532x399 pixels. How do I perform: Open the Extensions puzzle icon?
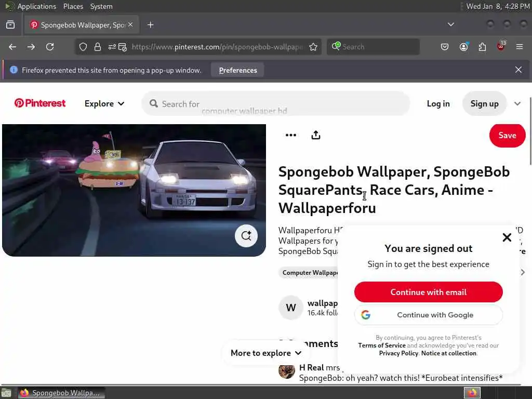click(482, 47)
